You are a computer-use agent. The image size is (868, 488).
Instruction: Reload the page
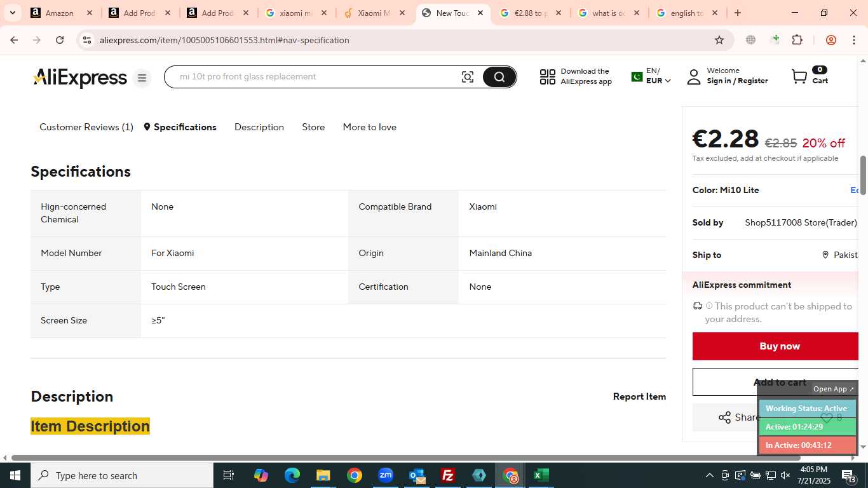point(60,40)
